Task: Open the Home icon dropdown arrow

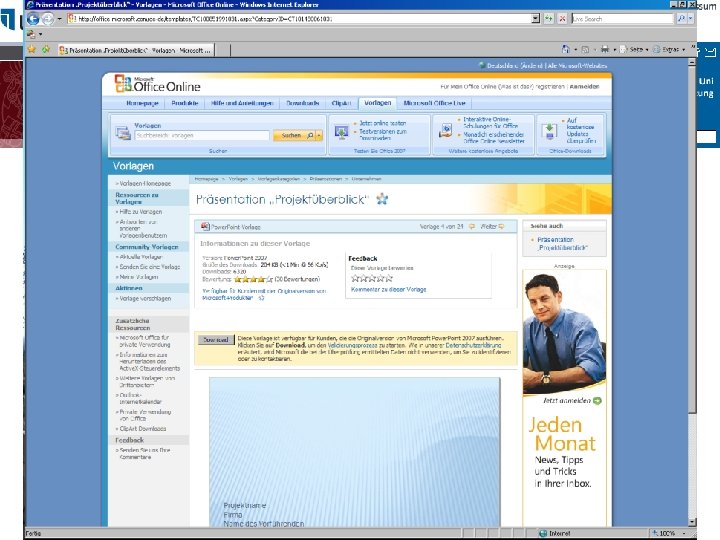Action: tap(575, 50)
